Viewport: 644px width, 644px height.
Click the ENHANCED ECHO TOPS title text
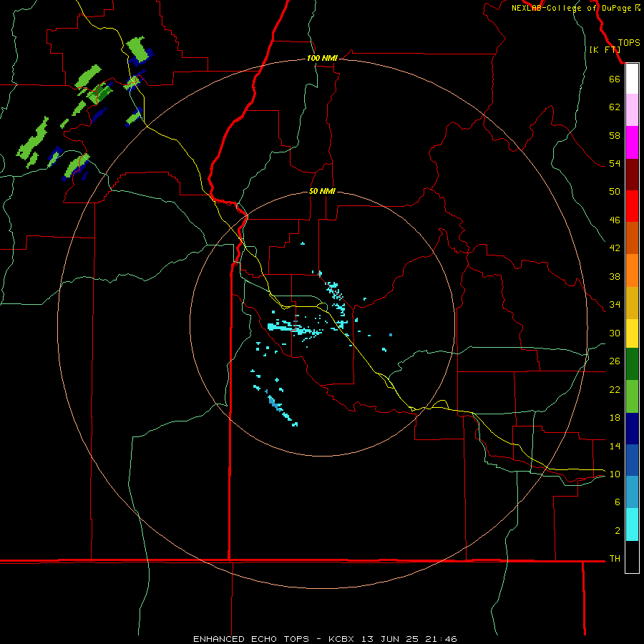tap(251, 639)
